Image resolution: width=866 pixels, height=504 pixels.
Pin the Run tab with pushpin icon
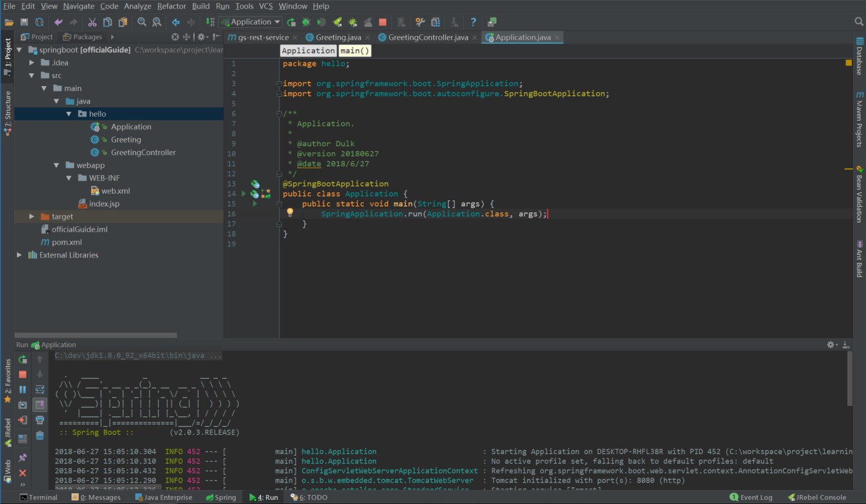tap(23, 458)
